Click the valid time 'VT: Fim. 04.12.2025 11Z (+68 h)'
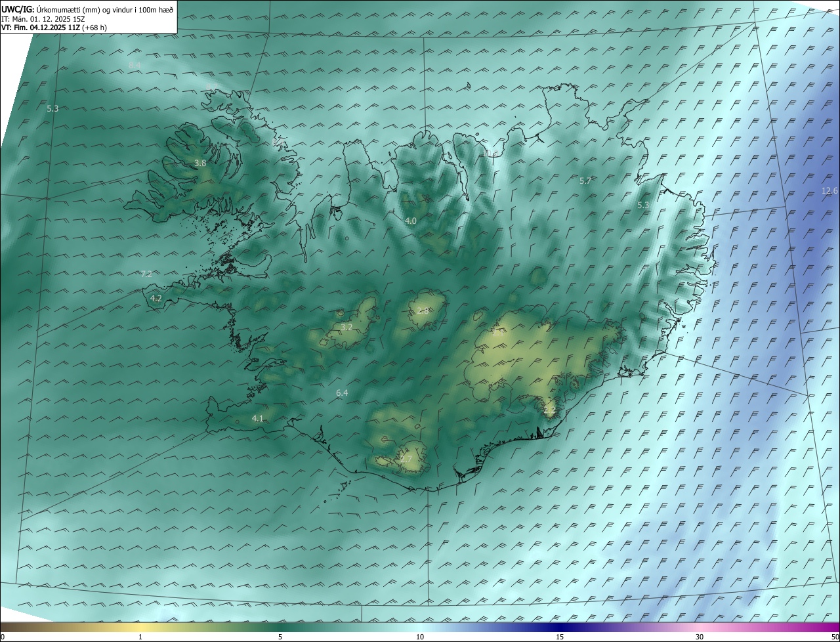The height and width of the screenshot is (642, 840). (54, 28)
